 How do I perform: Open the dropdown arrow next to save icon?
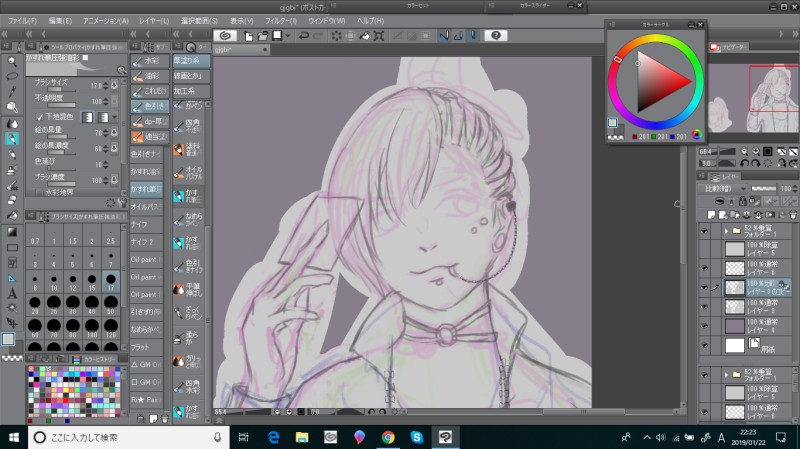288,36
